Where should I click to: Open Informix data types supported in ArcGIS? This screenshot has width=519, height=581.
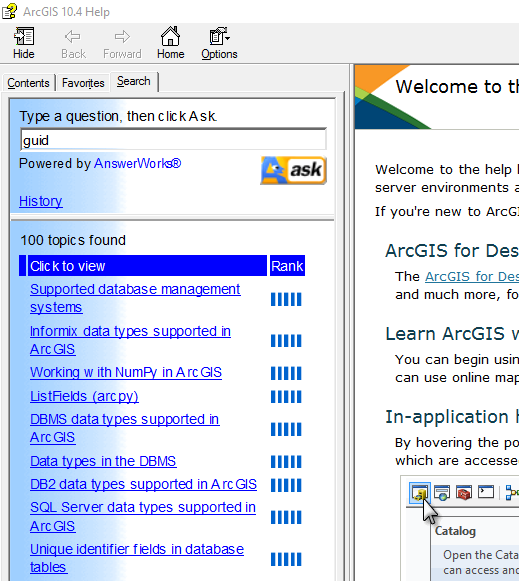pyautogui.click(x=130, y=340)
